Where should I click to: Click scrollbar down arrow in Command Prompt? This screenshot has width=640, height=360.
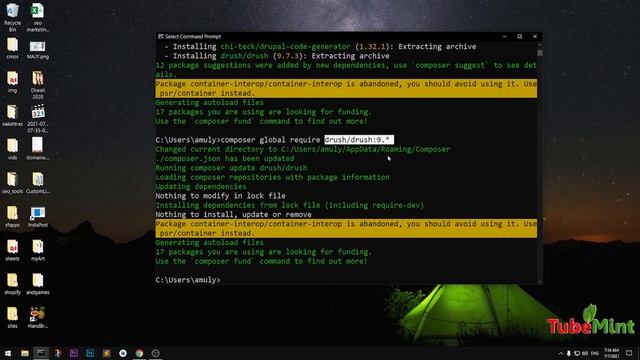point(540,282)
